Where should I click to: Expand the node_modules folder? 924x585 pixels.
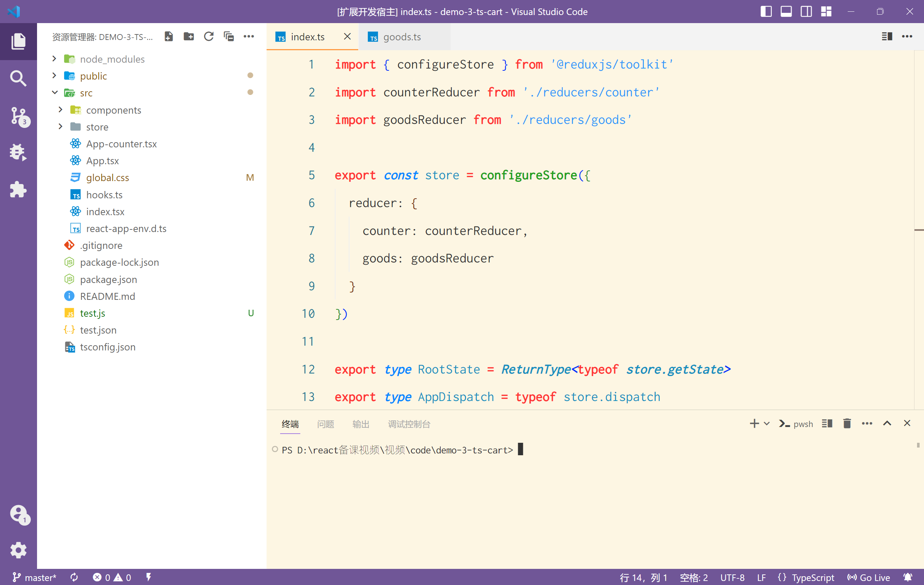pyautogui.click(x=54, y=59)
